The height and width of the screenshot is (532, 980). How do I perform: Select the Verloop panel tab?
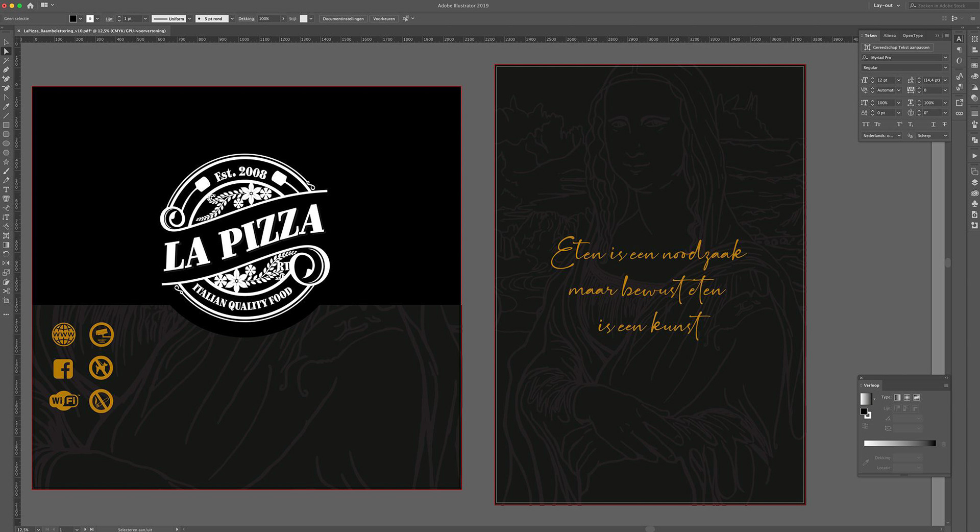point(871,385)
